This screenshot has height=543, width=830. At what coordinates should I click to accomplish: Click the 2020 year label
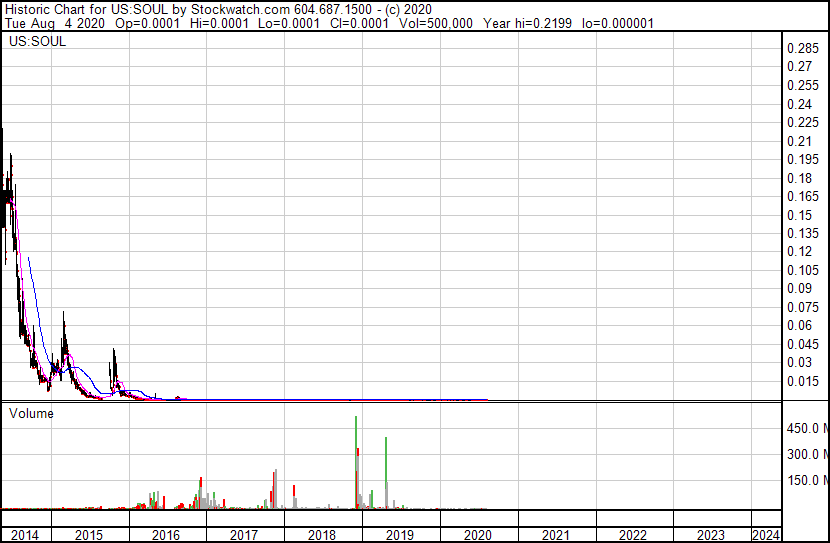click(x=478, y=535)
